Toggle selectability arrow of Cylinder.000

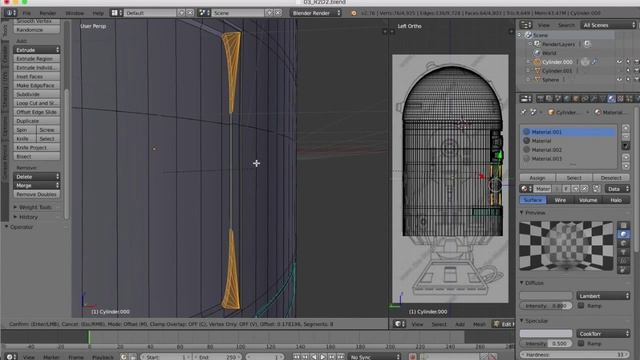click(628, 62)
